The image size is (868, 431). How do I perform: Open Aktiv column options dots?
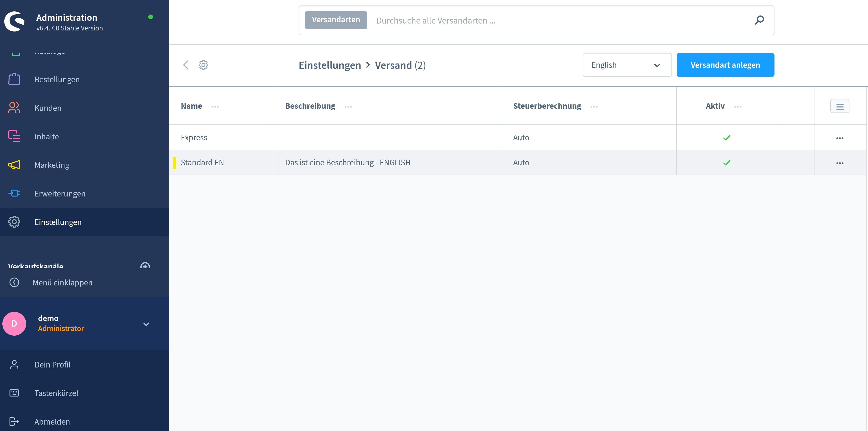point(738,107)
